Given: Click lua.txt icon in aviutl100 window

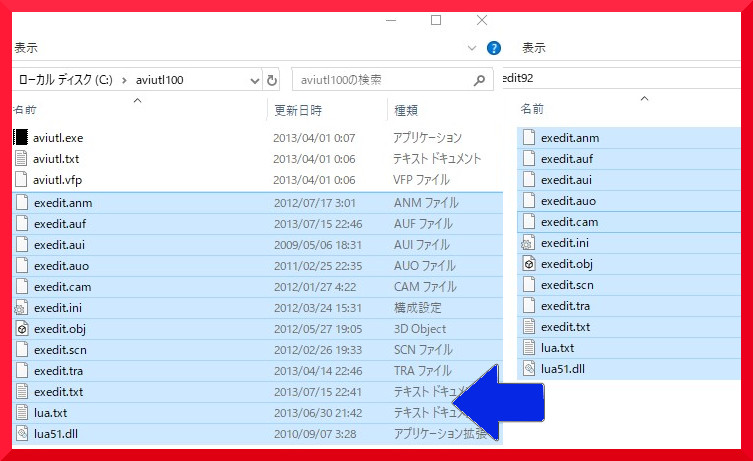Looking at the screenshot, I should pos(22,412).
